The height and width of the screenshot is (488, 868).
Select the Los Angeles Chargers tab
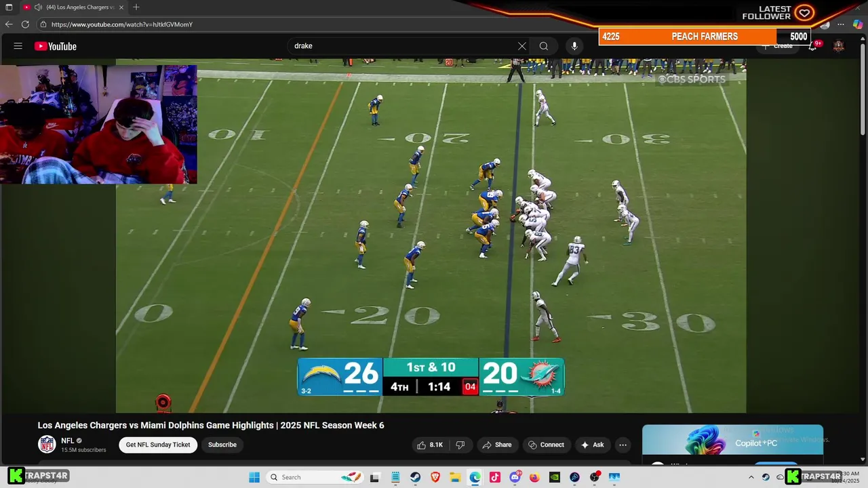coord(73,7)
